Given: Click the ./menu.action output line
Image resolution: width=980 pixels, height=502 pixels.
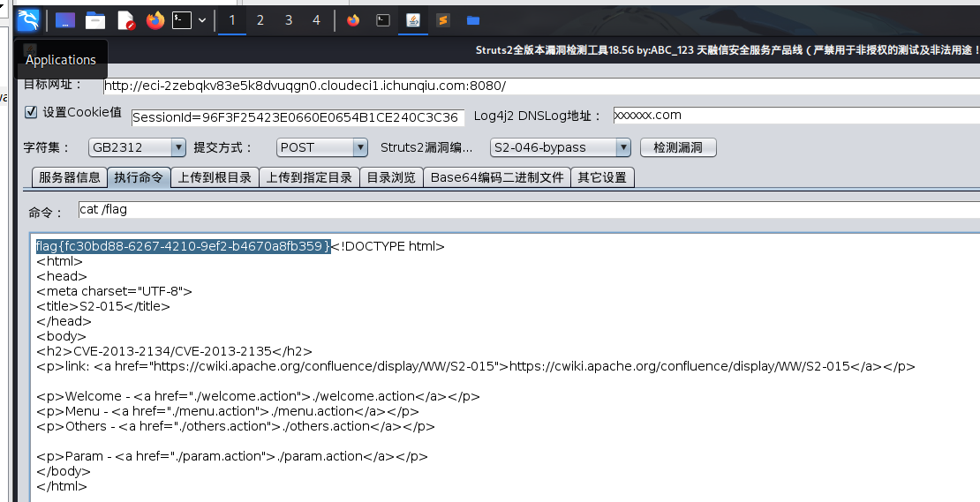Looking at the screenshot, I should tap(228, 411).
